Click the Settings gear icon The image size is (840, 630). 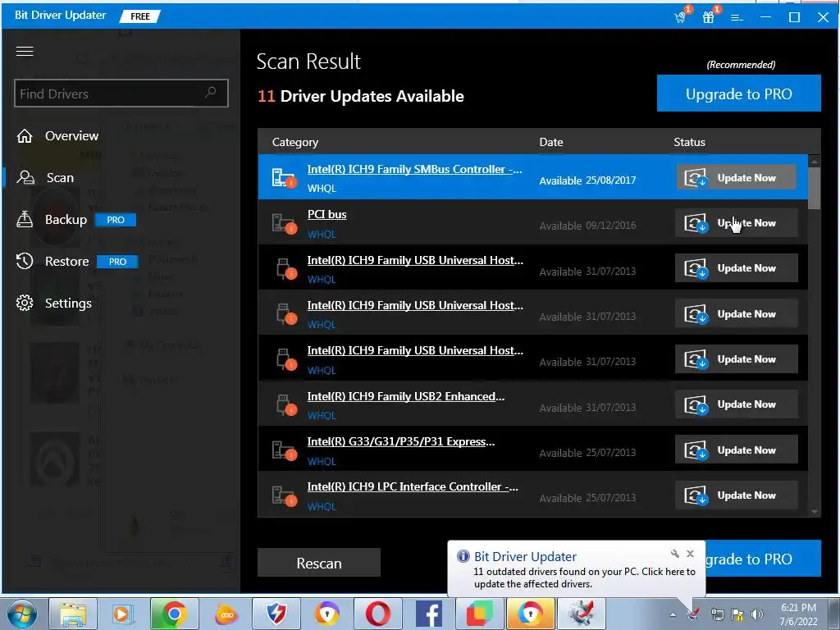(25, 303)
